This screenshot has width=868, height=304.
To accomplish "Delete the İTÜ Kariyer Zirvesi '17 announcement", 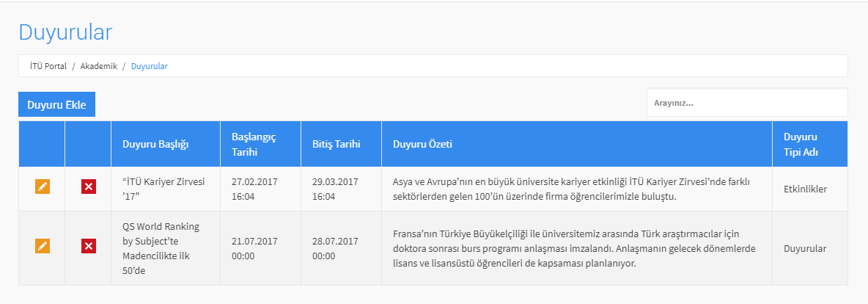I will coord(89,187).
